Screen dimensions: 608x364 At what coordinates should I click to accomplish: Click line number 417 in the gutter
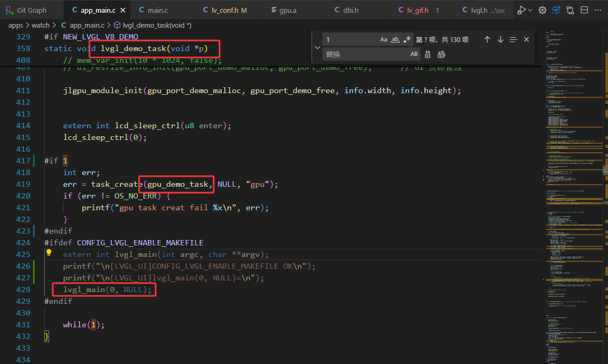23,161
